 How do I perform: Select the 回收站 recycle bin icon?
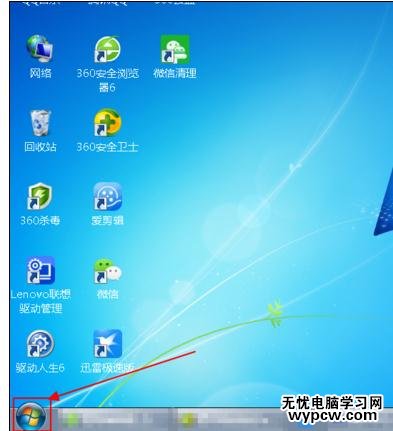click(40, 123)
